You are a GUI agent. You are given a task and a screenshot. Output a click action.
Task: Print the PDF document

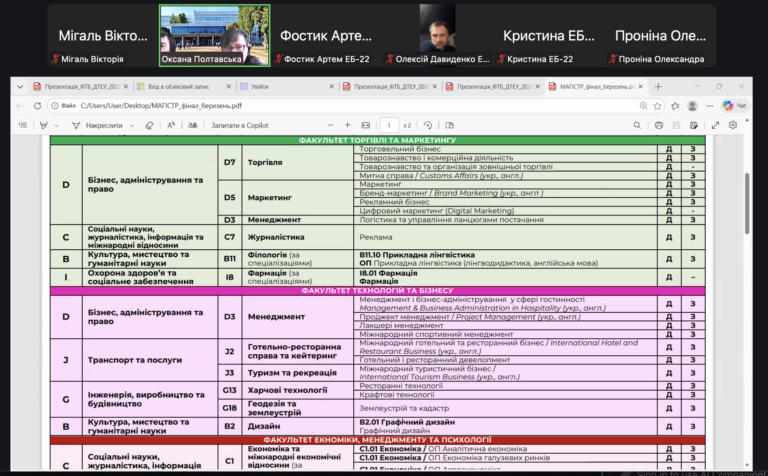click(x=659, y=126)
